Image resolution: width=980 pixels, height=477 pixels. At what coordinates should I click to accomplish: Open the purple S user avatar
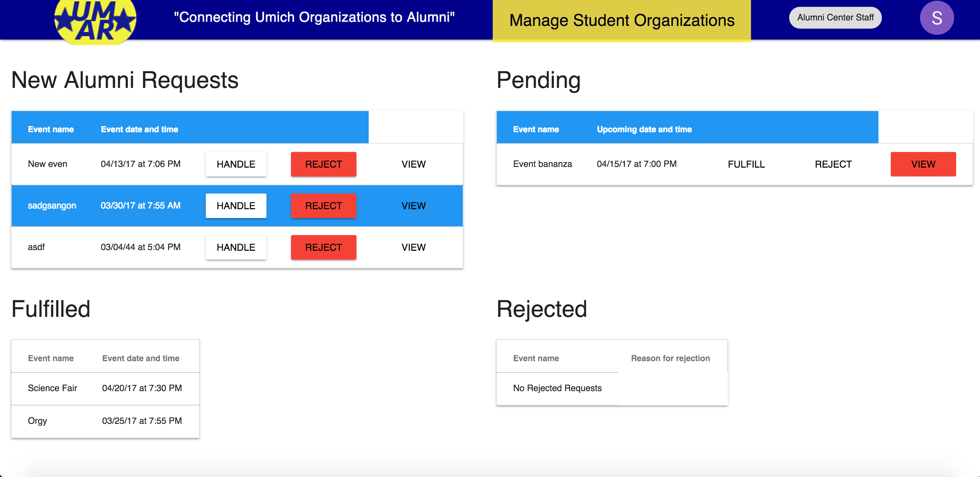[936, 18]
